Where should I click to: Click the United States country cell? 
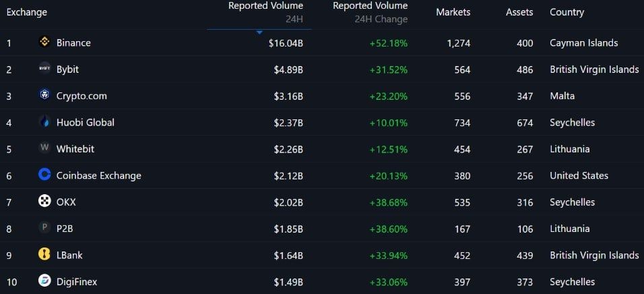(579, 175)
